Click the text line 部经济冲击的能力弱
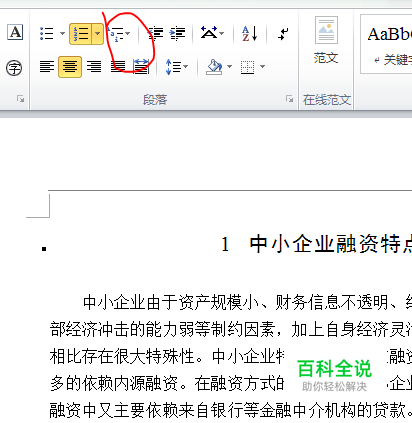The image size is (412, 423). pos(231,330)
